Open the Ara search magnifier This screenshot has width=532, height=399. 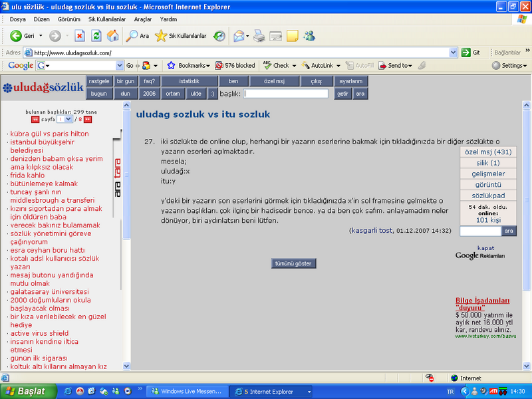coord(138,36)
